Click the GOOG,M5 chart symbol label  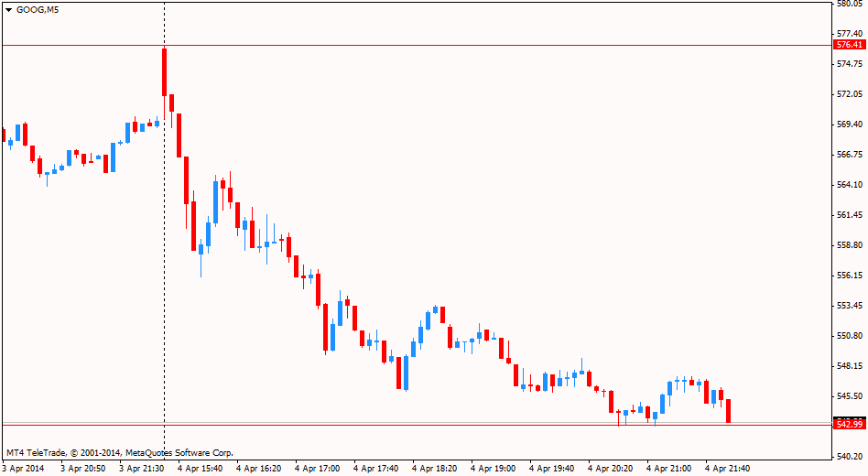point(38,10)
